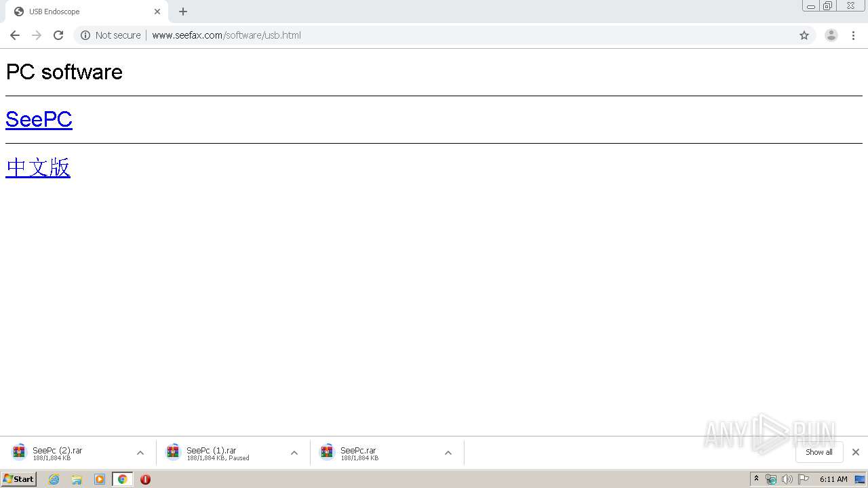
Task: Close the Chrome window
Action: (850, 6)
